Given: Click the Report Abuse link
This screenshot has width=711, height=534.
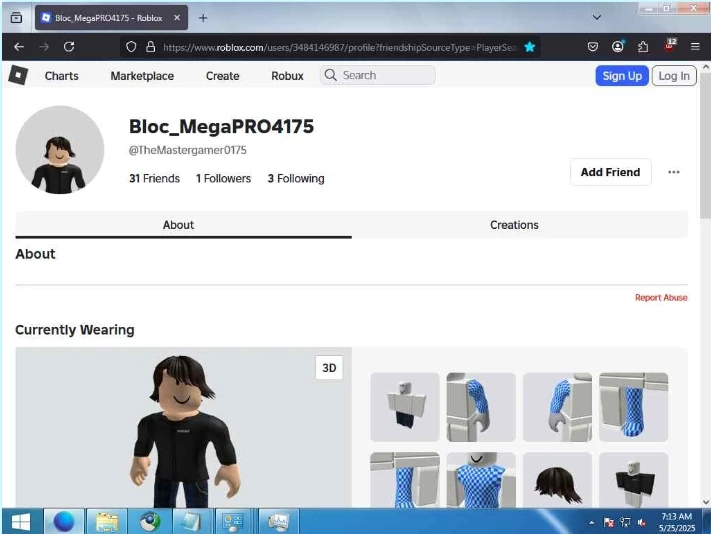Looking at the screenshot, I should coord(661,297).
